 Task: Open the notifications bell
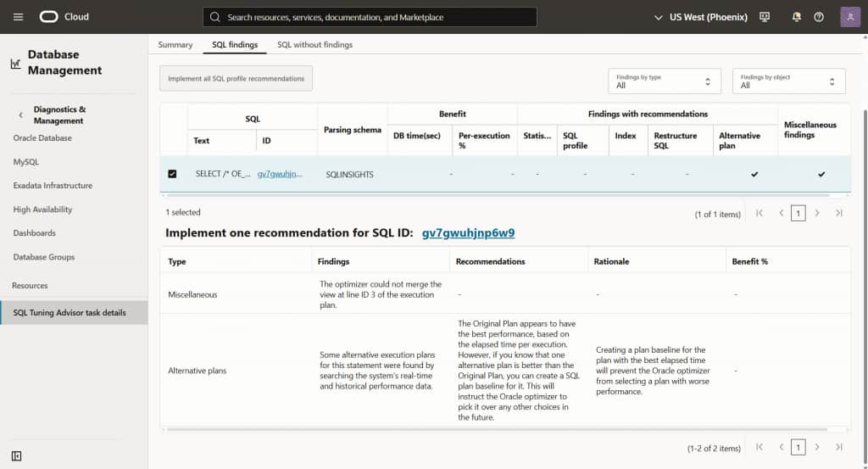(x=796, y=17)
